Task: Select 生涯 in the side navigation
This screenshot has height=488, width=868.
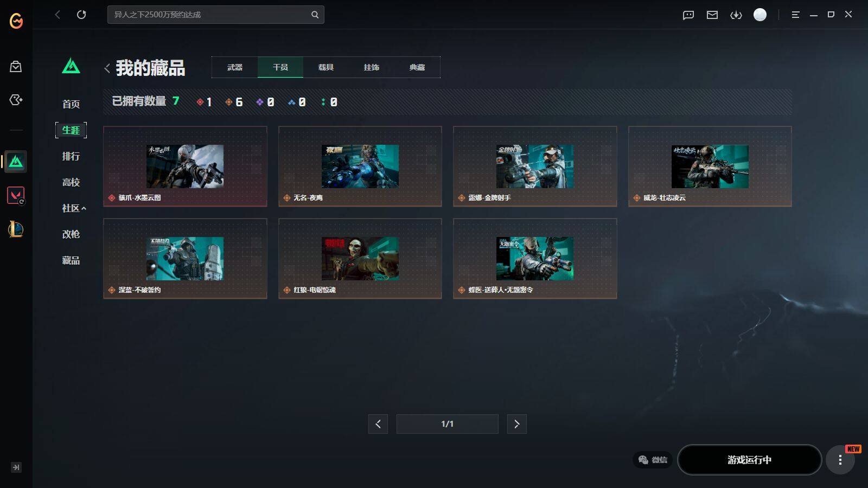Action: (x=71, y=130)
